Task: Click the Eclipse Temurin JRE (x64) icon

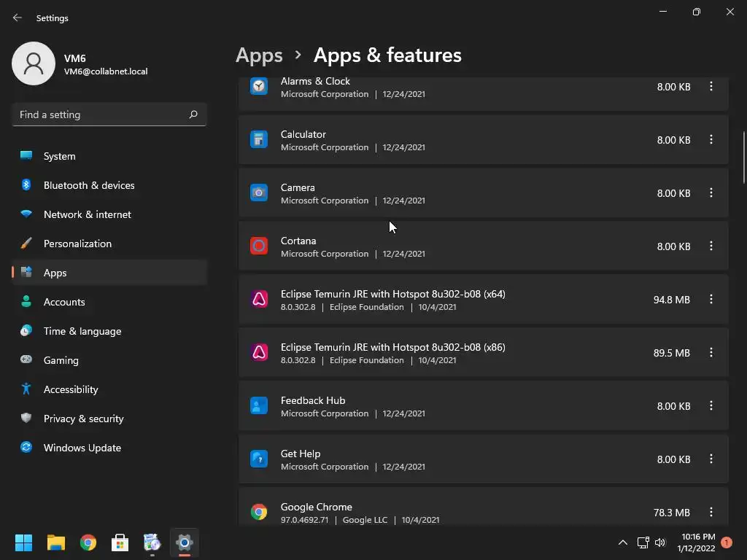Action: tap(259, 300)
